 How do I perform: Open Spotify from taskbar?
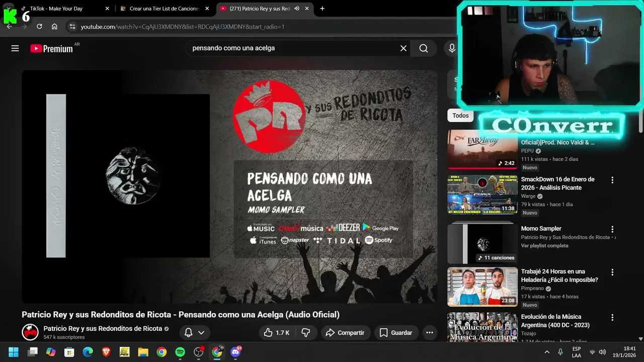(x=180, y=352)
